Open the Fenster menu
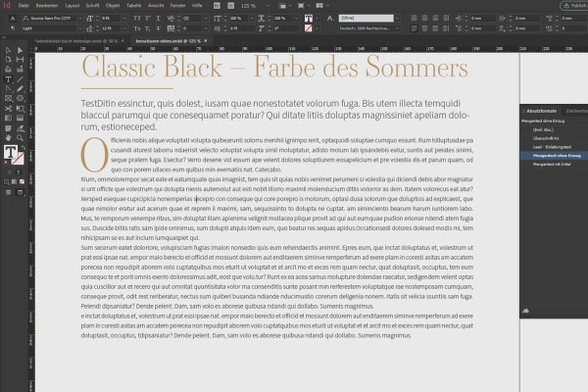 (x=177, y=6)
